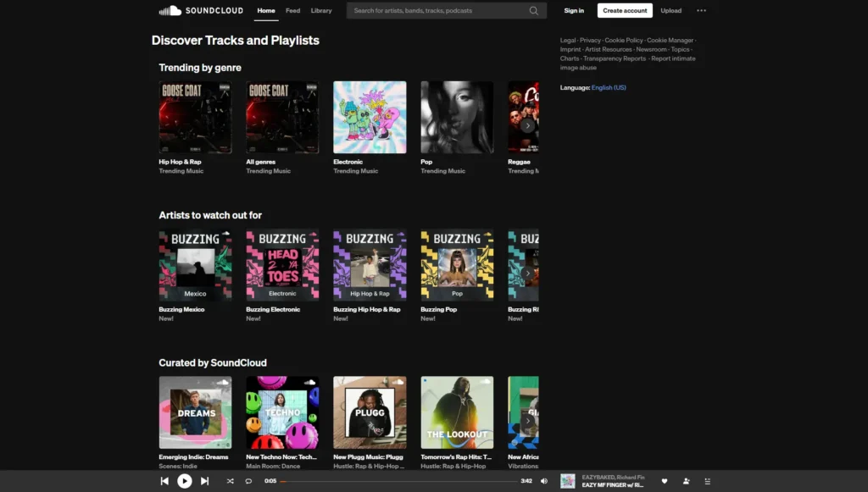Viewport: 868px width, 492px height.
Task: Open the Charts link
Action: (x=569, y=58)
